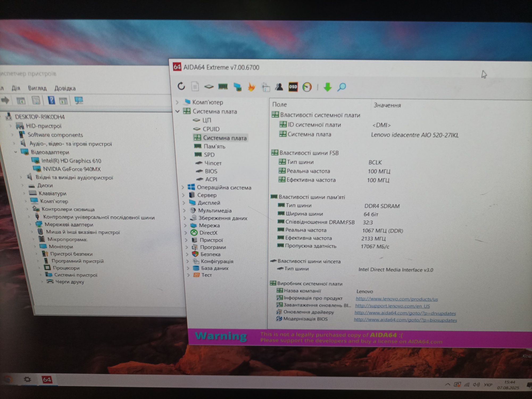Select Системна плата subpage under the motherboard node
Image resolution: width=532 pixels, height=399 pixels.
tap(225, 138)
